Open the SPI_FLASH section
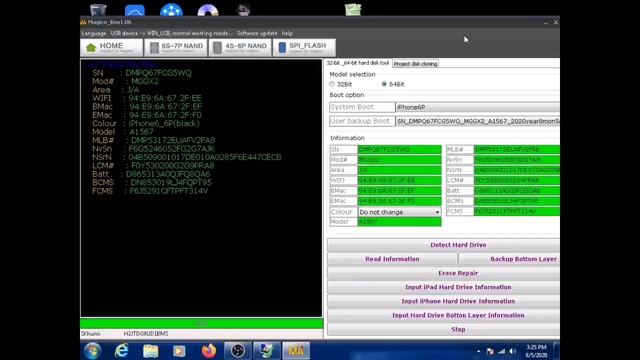The image size is (640, 360). tap(304, 47)
